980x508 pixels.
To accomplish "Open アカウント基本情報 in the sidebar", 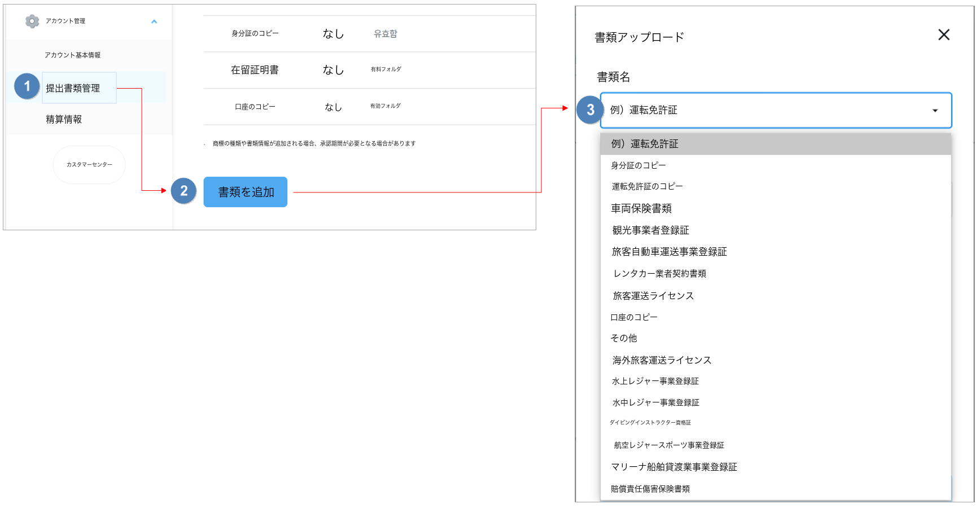I will [x=72, y=55].
